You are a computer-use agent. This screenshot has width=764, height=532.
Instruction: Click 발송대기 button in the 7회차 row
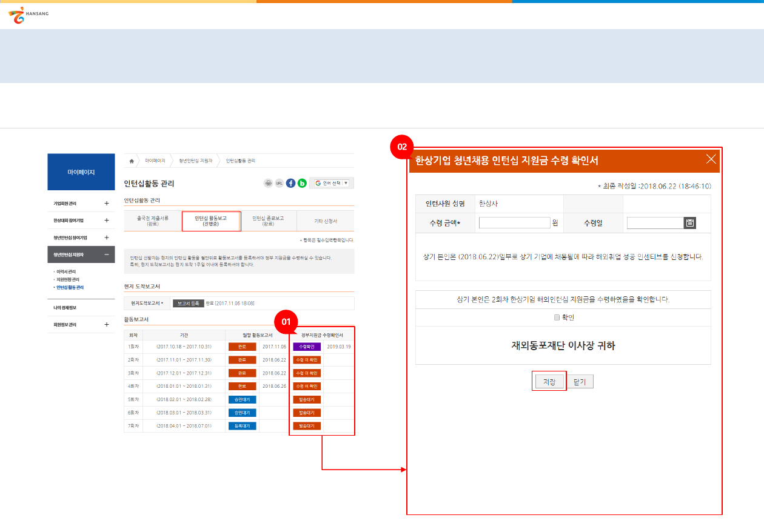point(307,426)
